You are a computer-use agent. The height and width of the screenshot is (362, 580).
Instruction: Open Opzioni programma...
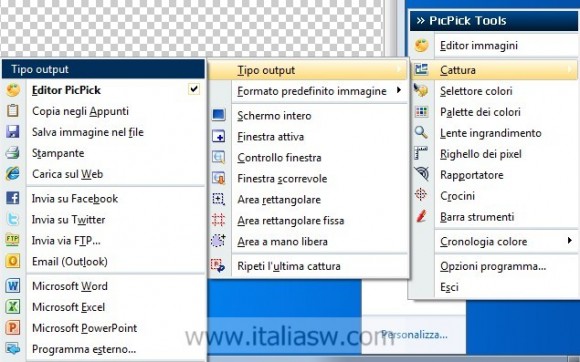pos(494,266)
